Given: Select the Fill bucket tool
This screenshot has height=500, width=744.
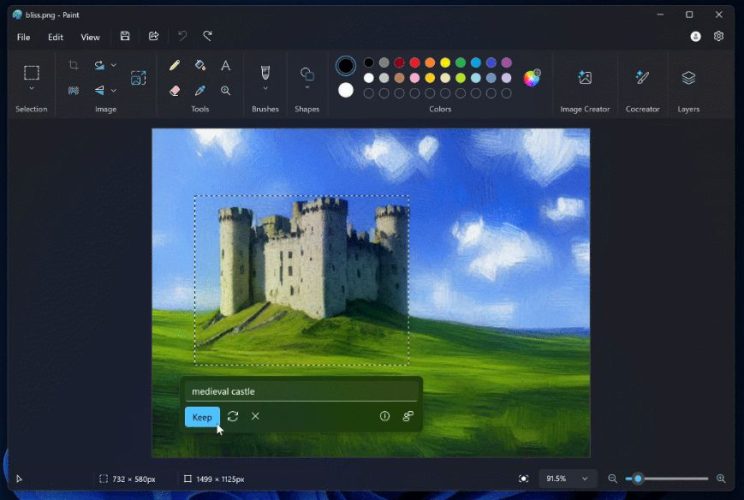Looking at the screenshot, I should tap(200, 65).
